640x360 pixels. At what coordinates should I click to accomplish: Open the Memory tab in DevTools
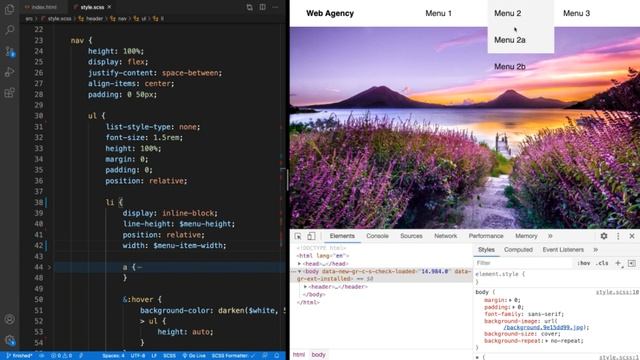pos(526,236)
